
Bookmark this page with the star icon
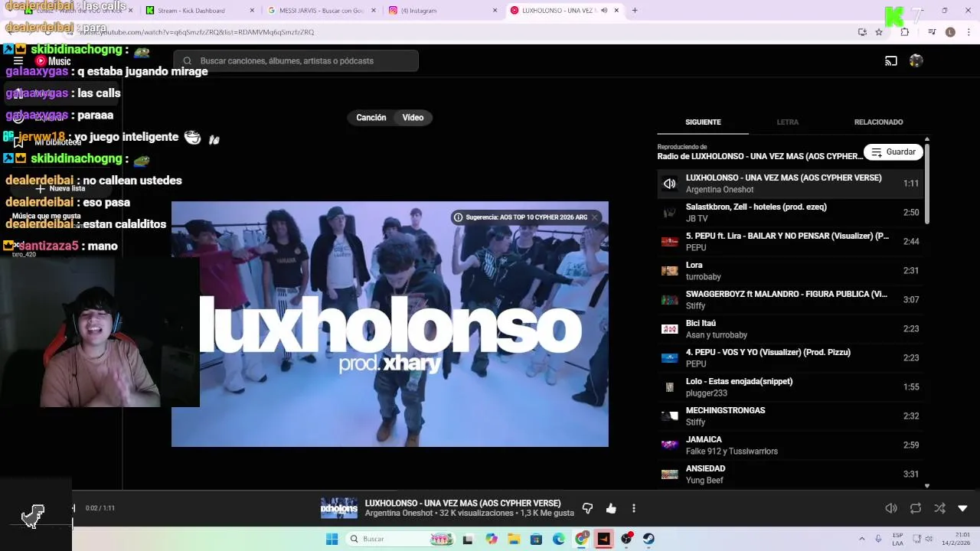click(x=879, y=32)
